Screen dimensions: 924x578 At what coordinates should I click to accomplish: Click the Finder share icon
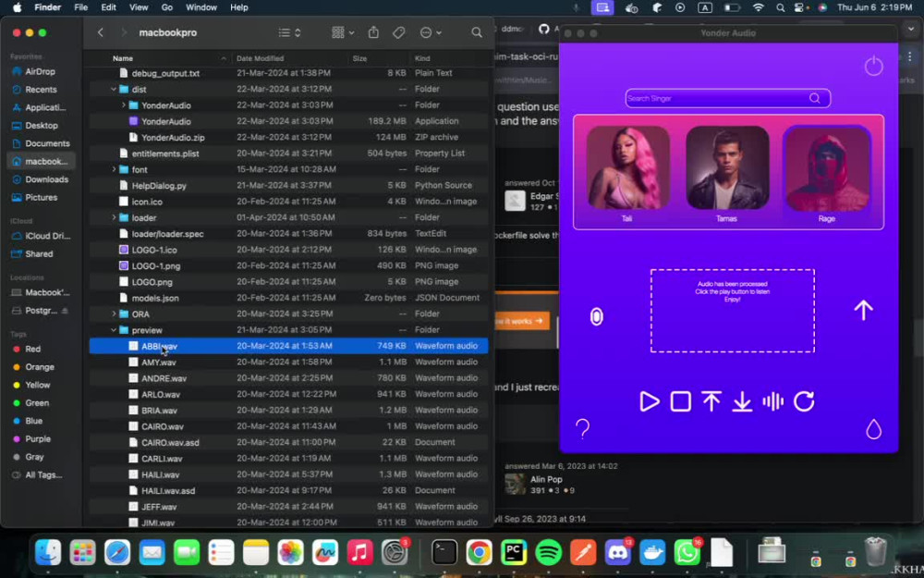tap(373, 32)
